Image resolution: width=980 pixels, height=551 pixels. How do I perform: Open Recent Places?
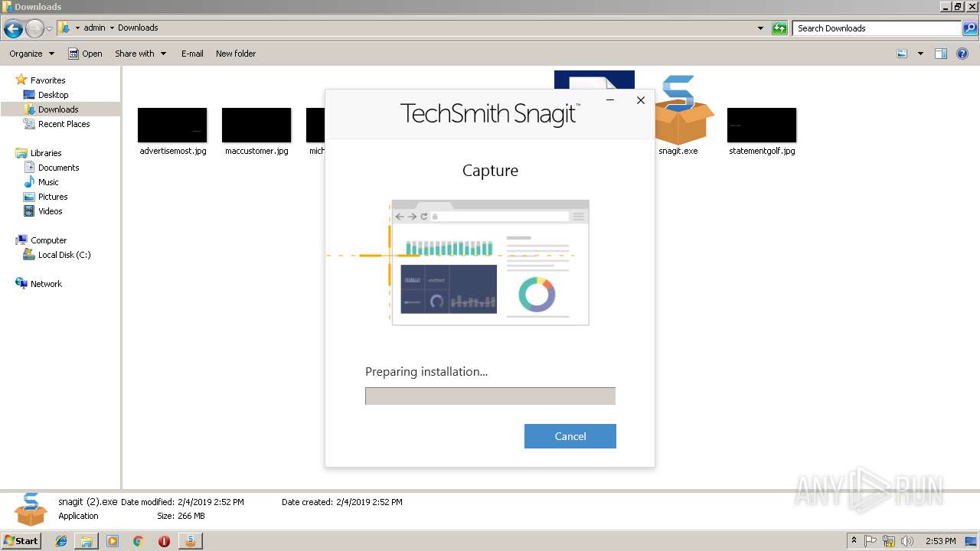(x=64, y=124)
